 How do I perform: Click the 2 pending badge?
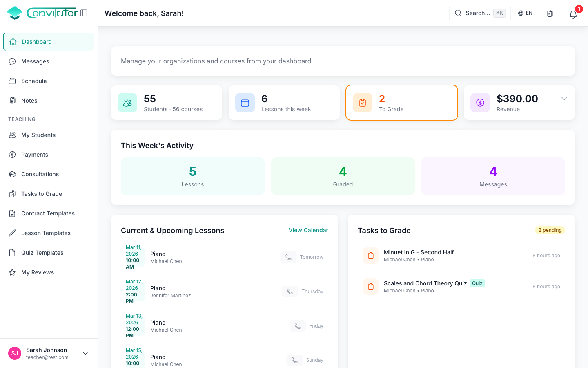coord(550,230)
